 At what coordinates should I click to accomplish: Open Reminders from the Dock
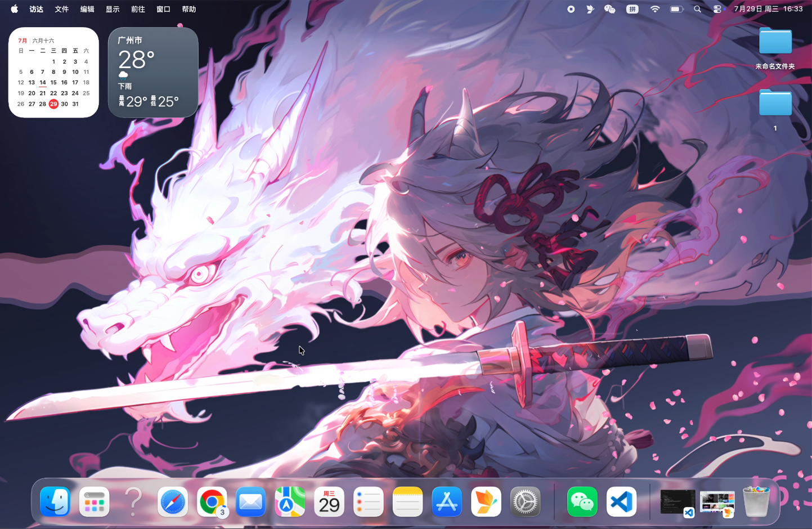coord(369,501)
